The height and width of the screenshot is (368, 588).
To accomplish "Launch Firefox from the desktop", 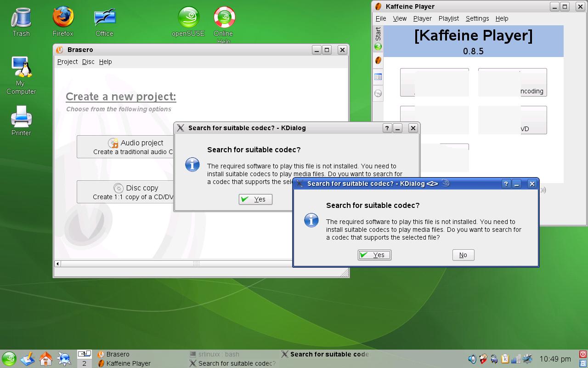I will click(x=63, y=22).
